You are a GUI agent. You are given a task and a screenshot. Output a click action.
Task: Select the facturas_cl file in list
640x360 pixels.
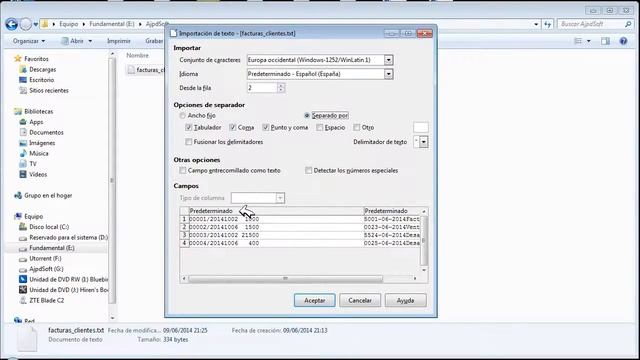tap(146, 70)
